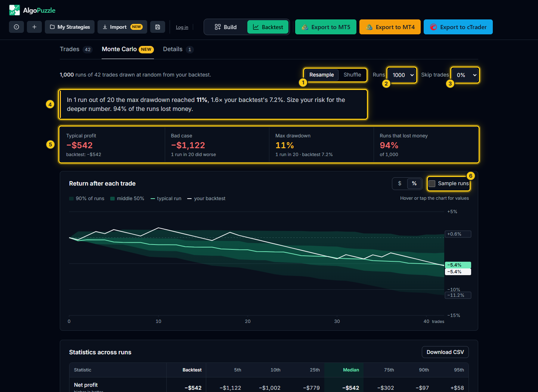Screen dimensions: 538x392
Task: Select the Monte Carlo tab
Action: (128, 49)
